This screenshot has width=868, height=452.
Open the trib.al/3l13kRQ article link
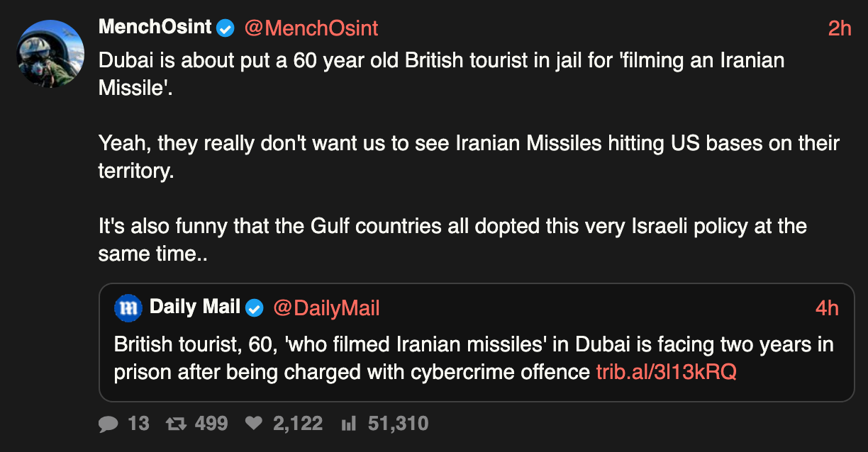pos(666,372)
